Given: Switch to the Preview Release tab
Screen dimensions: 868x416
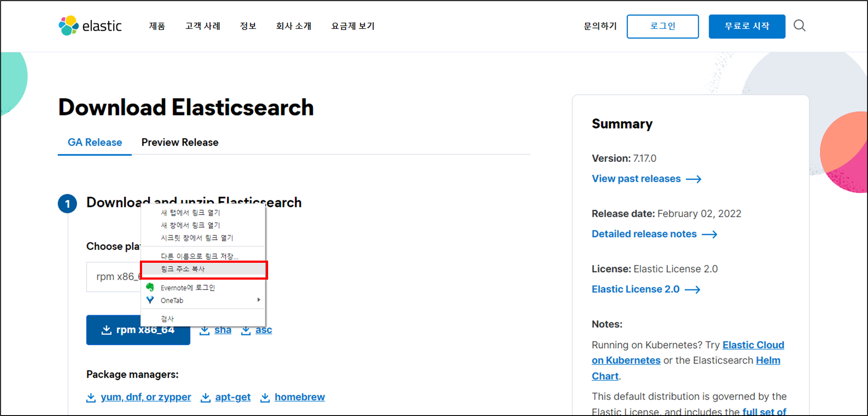Looking at the screenshot, I should [x=180, y=142].
